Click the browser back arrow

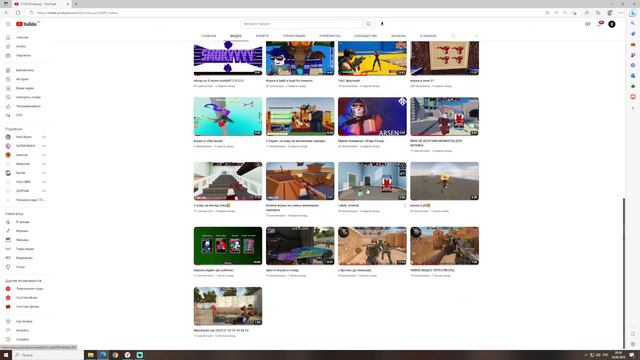(6, 13)
